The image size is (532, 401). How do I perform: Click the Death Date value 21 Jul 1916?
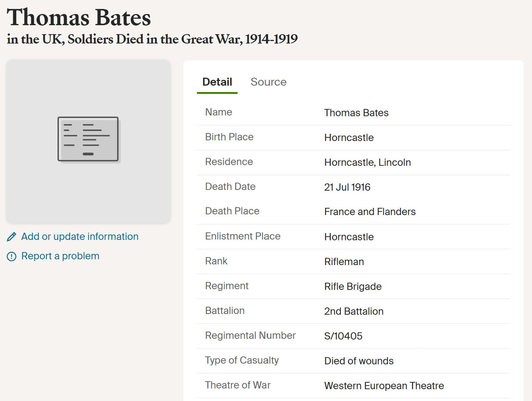347,187
